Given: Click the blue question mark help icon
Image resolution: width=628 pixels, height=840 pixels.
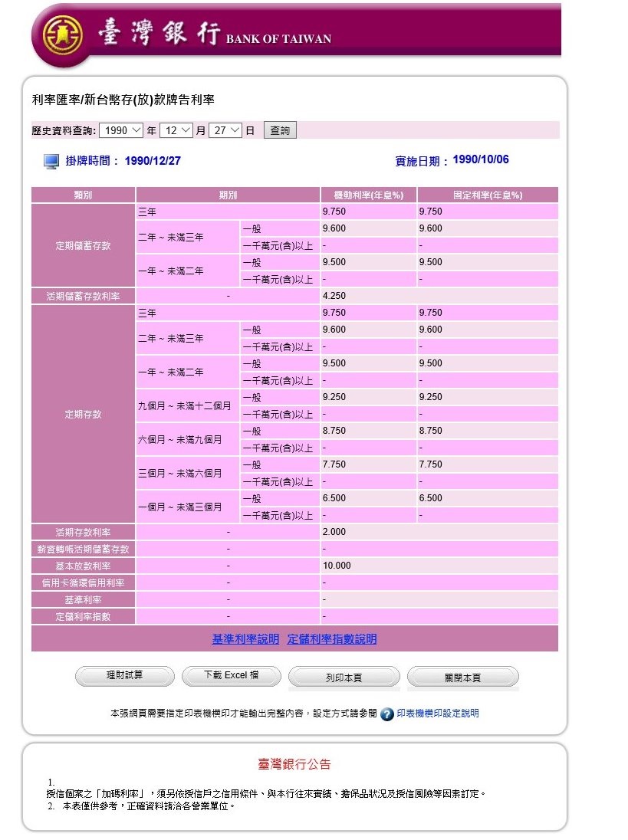Looking at the screenshot, I should pyautogui.click(x=387, y=714).
